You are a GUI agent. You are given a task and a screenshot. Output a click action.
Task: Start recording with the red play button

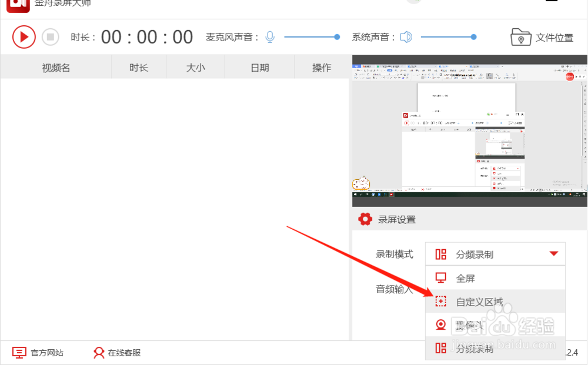click(24, 37)
